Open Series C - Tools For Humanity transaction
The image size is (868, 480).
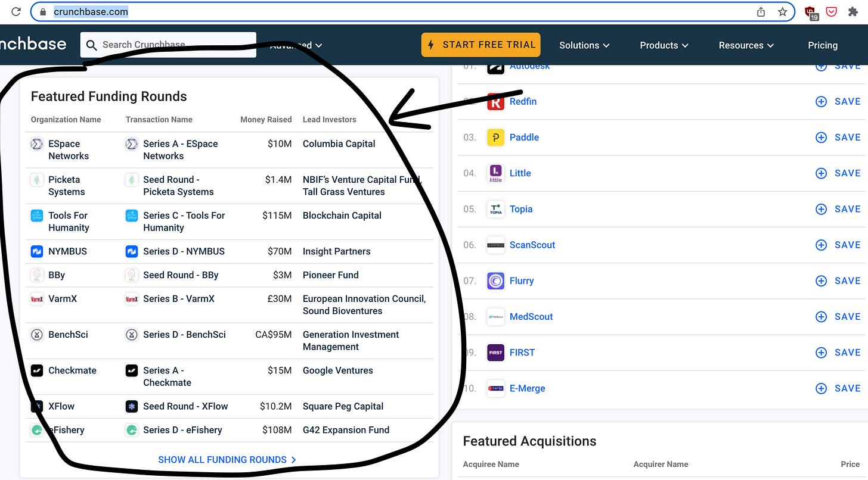(x=184, y=222)
